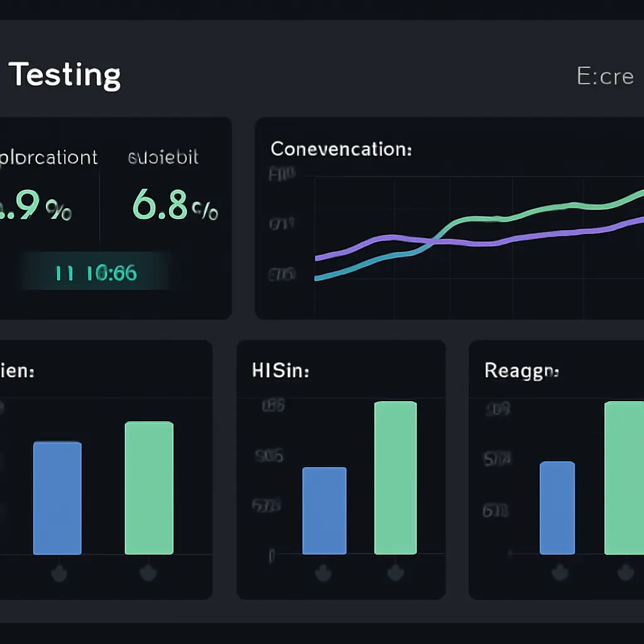Click the arrow icon below the blue bar in HISin chart
Image resolution: width=644 pixels, height=644 pixels.
coord(324,572)
